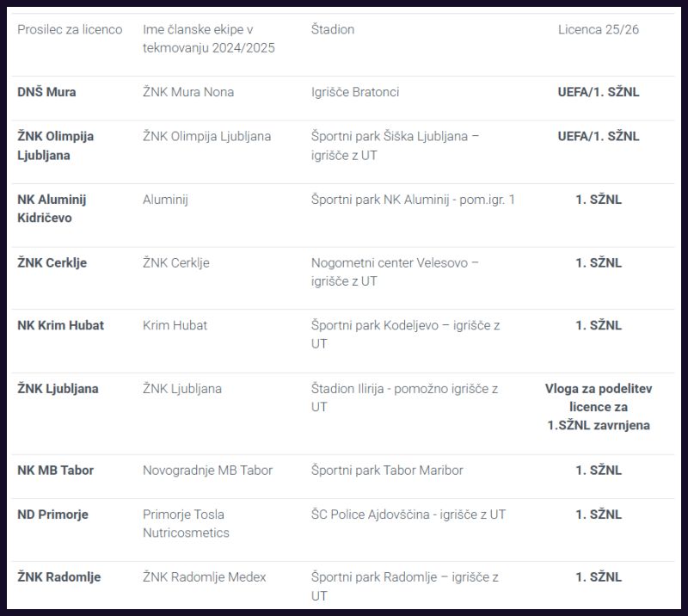688x616 pixels.
Task: Select NK Krim Hubat applicant
Action: [x=60, y=325]
